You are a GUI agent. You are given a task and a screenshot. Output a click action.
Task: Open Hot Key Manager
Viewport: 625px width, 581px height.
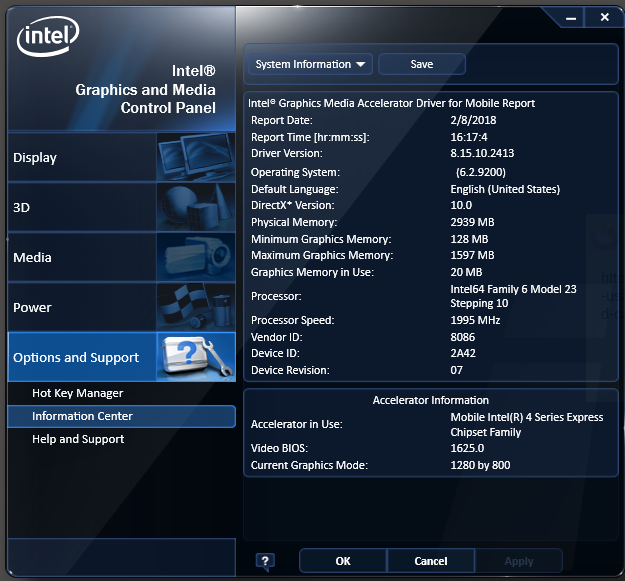point(78,393)
